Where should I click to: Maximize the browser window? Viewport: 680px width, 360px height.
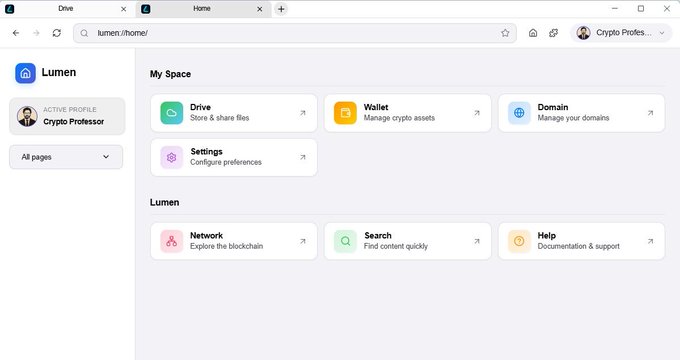coord(641,9)
